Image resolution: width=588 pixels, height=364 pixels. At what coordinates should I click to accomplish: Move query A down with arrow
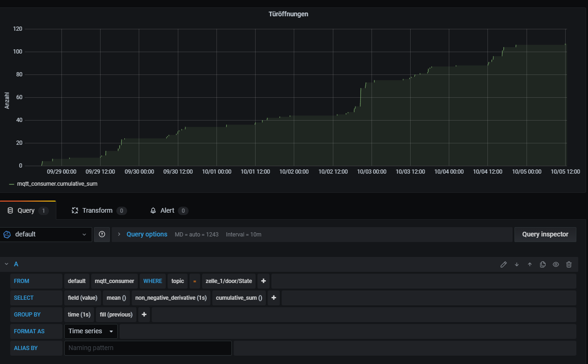(516, 264)
